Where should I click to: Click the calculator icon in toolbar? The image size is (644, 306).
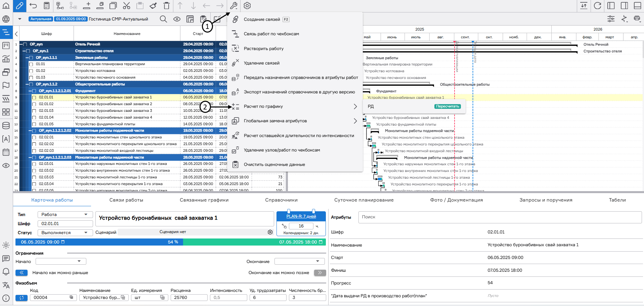point(47,6)
